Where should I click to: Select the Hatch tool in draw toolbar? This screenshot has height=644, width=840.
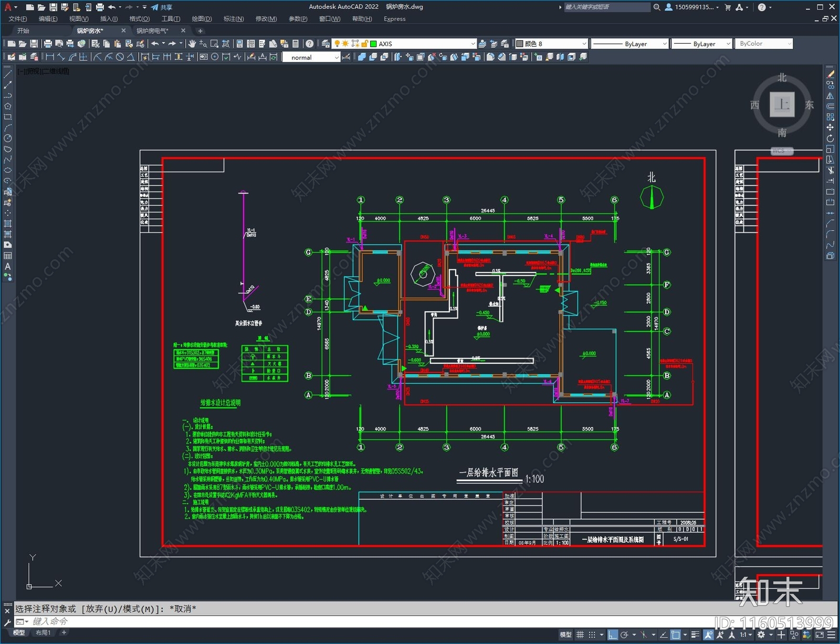pyautogui.click(x=7, y=224)
